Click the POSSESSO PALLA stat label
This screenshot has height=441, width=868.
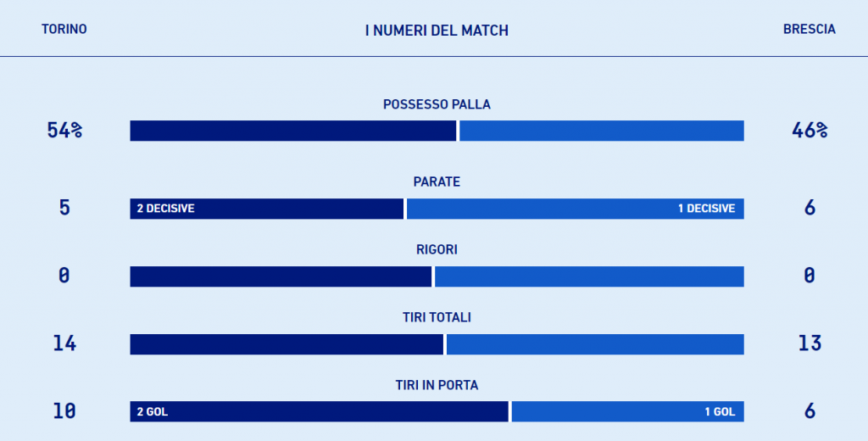click(437, 104)
